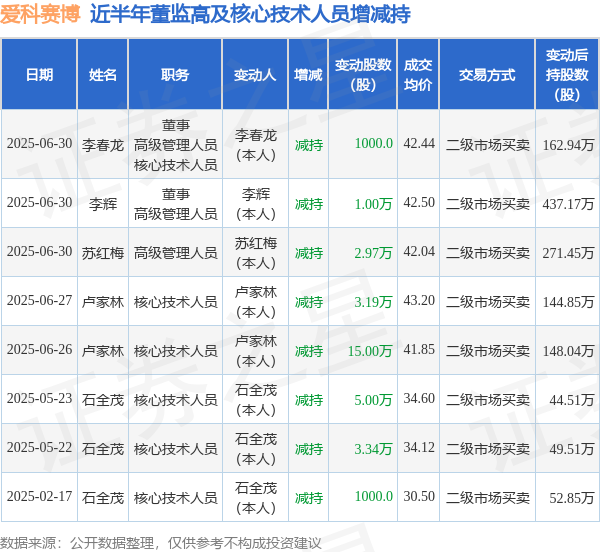The height and width of the screenshot is (552, 600).
Task: Click share change value 5.00万
Action: (373, 400)
